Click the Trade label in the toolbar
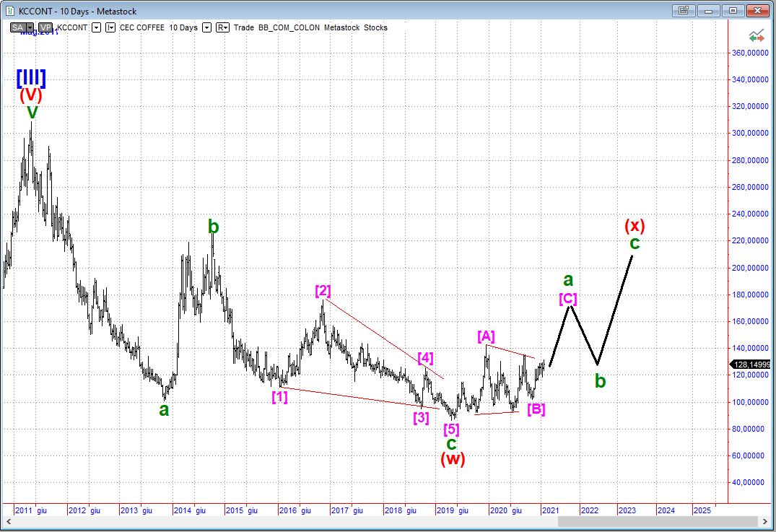This screenshot has height=532, width=776. (x=243, y=27)
